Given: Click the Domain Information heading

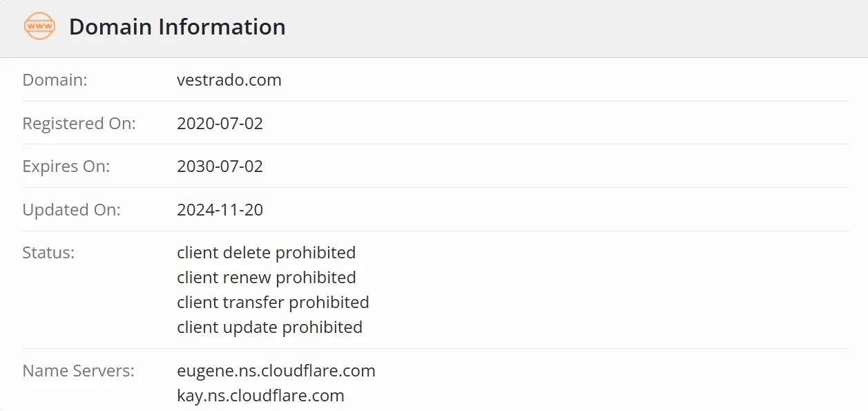Looking at the screenshot, I should (x=177, y=27).
